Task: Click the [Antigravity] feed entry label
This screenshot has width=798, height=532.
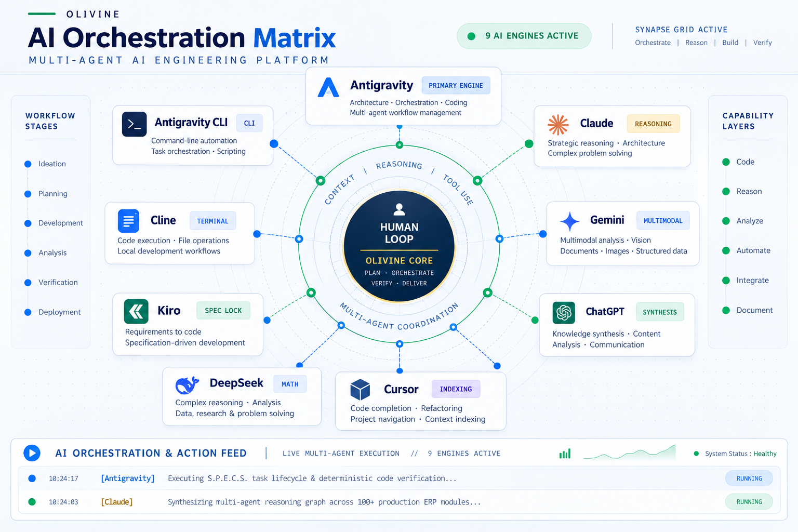Action: [x=128, y=478]
